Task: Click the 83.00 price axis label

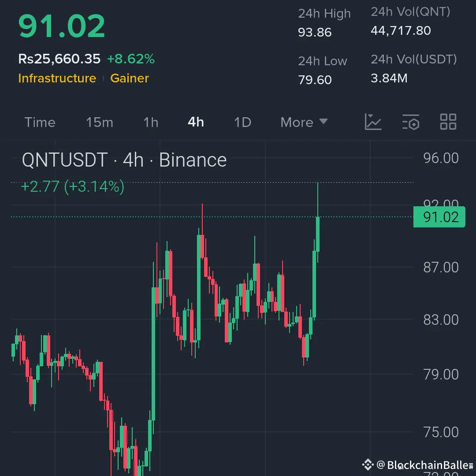Action: tap(441, 320)
